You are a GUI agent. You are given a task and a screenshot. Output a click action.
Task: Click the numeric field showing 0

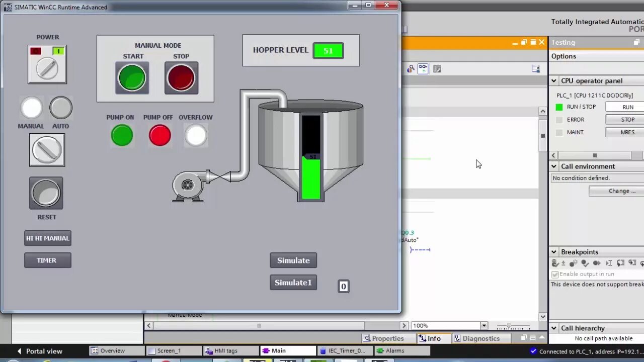pyautogui.click(x=344, y=287)
